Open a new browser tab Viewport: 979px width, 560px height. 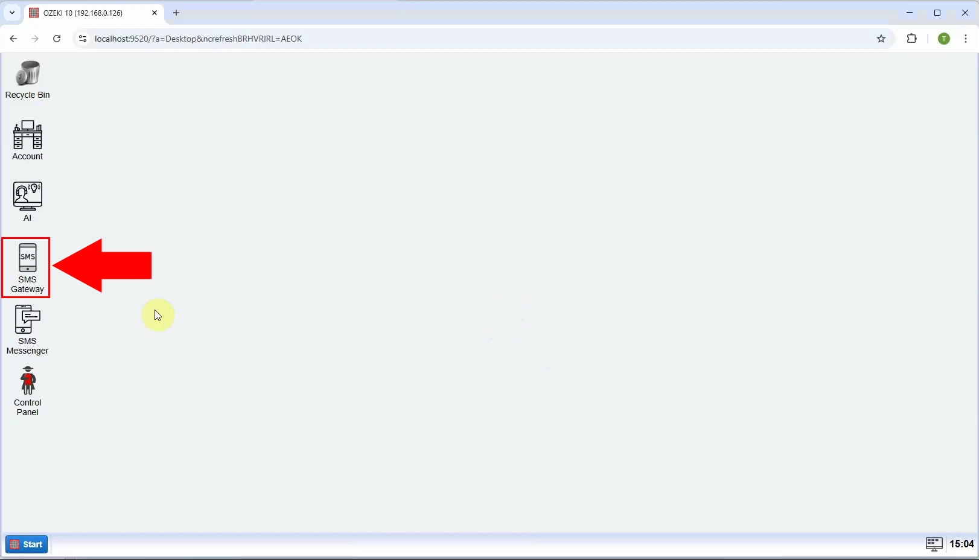[176, 13]
